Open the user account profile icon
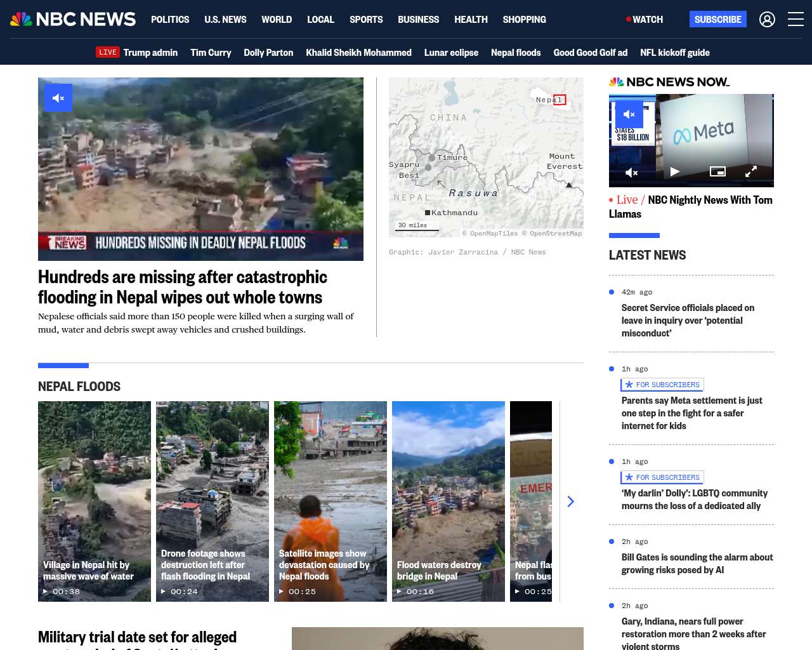The width and height of the screenshot is (812, 650). pyautogui.click(x=767, y=20)
